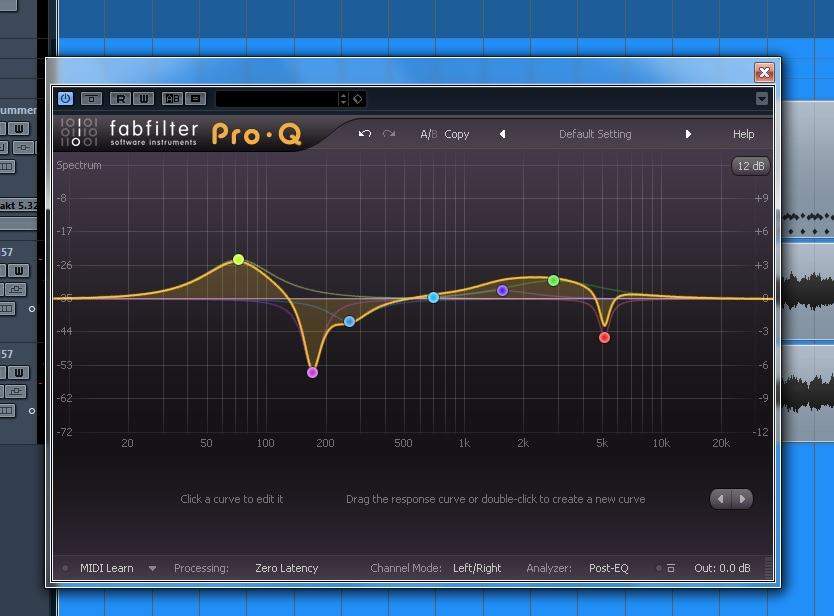The image size is (834, 616).
Task: Open the 12 dB display range selector
Action: click(750, 166)
